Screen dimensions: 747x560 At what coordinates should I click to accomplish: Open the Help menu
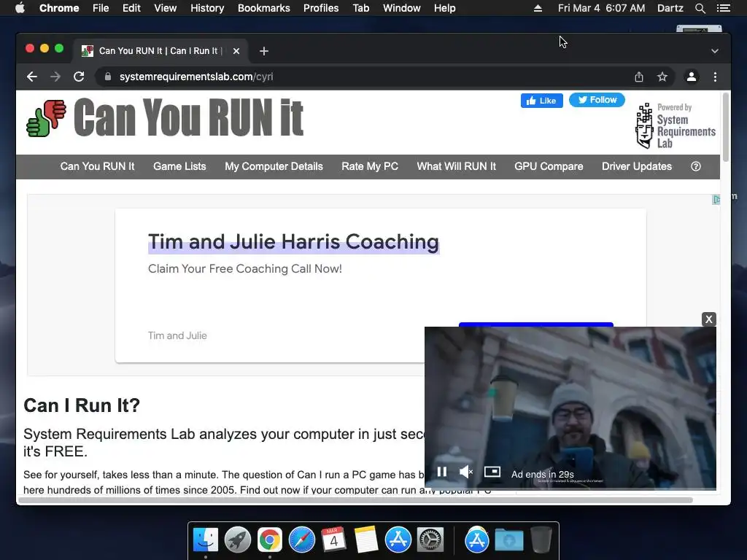tap(444, 8)
